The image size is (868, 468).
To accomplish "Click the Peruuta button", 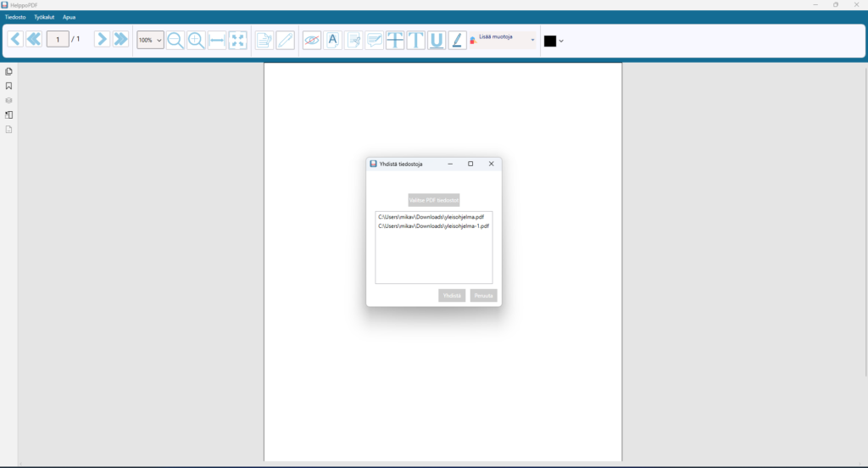I will (483, 296).
